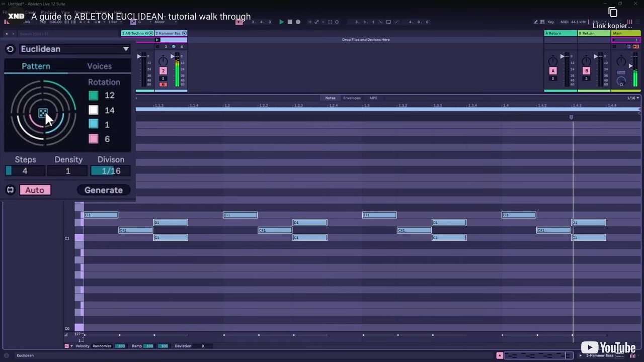Solo track 2 Hammer Bass
This screenshot has height=362, width=644.
coord(163,78)
